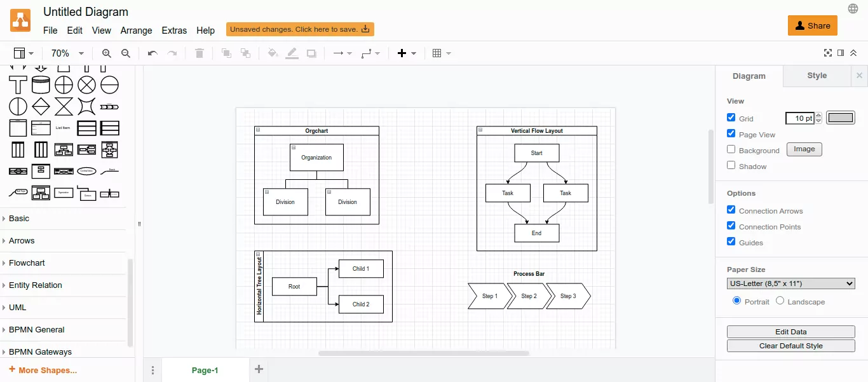The image size is (868, 382).
Task: Click the globe language icon
Action: click(853, 8)
